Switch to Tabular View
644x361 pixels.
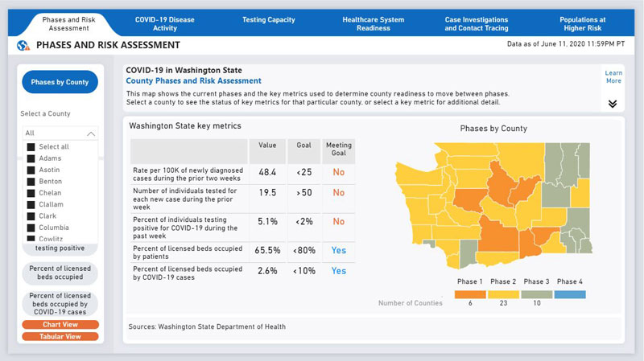pyautogui.click(x=60, y=336)
